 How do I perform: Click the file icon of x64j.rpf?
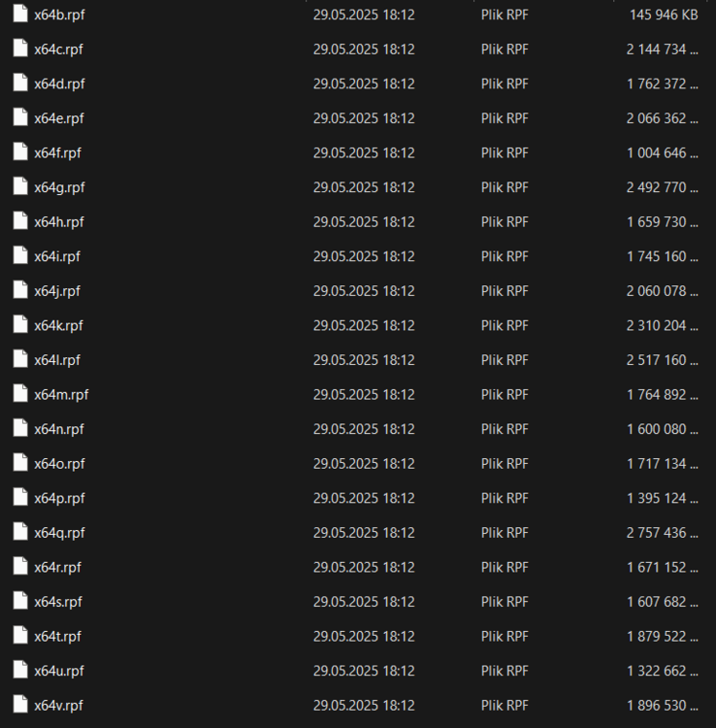tap(20, 289)
